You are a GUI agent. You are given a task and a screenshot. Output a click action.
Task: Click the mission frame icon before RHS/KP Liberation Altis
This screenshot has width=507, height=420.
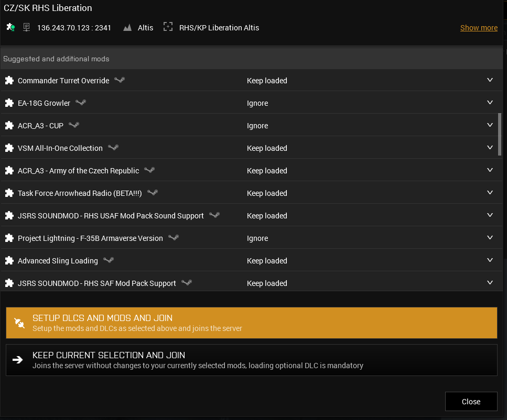[168, 27]
